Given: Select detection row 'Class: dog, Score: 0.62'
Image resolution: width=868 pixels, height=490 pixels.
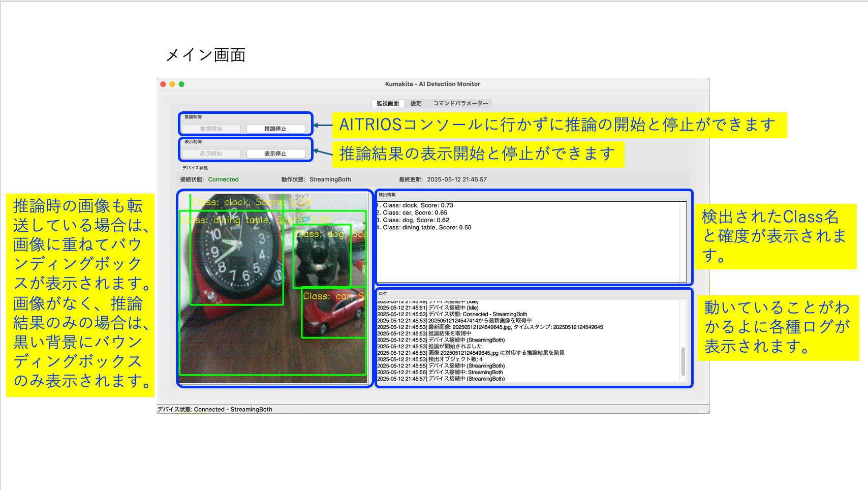Looking at the screenshot, I should pos(413,220).
